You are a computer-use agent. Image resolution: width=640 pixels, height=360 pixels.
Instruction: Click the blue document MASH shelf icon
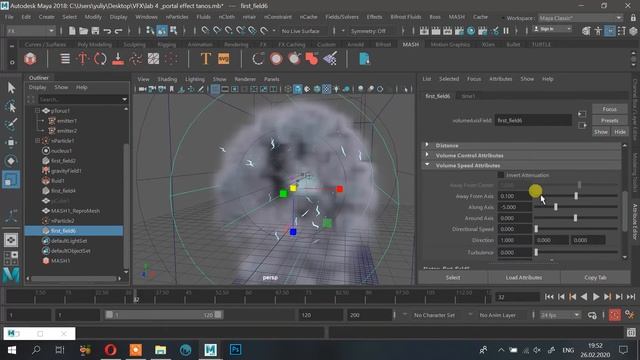pyautogui.click(x=364, y=59)
